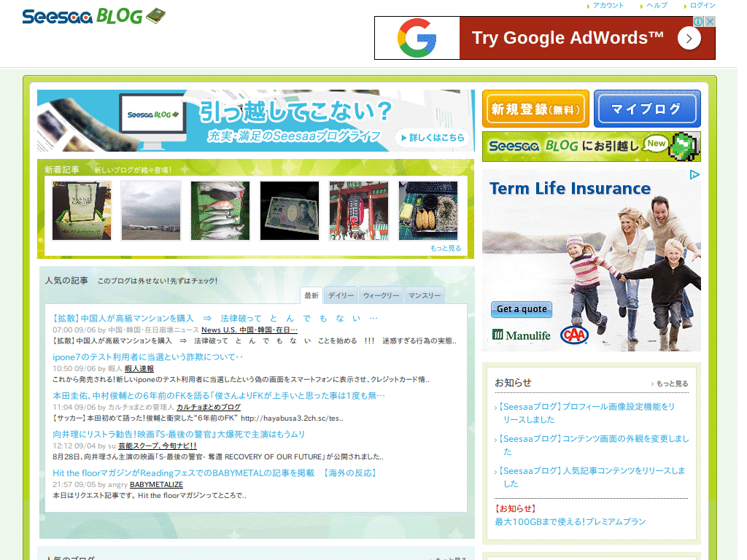Click the AdChoices info icon on Term Life ad
The image size is (747, 560).
pos(694,175)
